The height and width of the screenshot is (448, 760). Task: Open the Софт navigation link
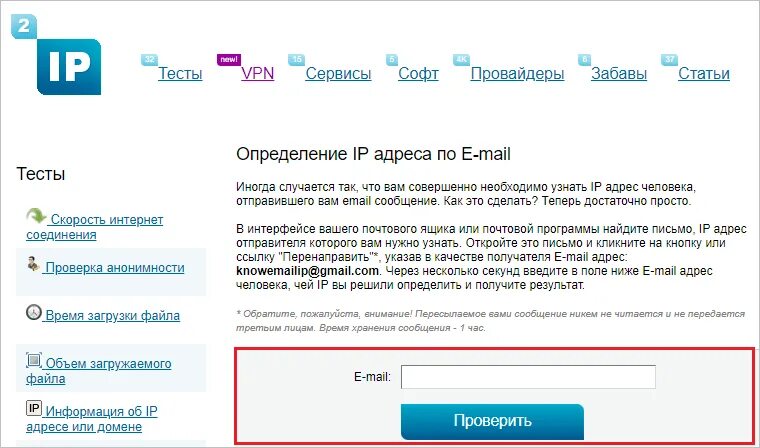tap(418, 74)
